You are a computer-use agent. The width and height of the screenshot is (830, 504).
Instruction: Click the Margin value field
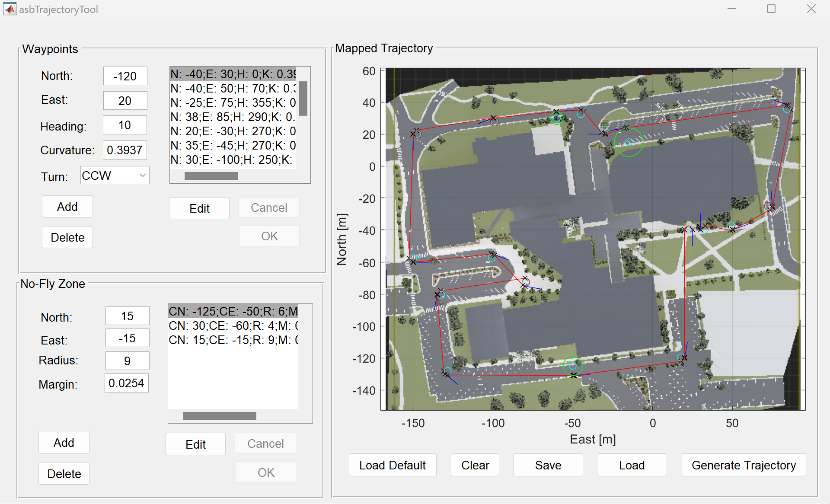(126, 383)
